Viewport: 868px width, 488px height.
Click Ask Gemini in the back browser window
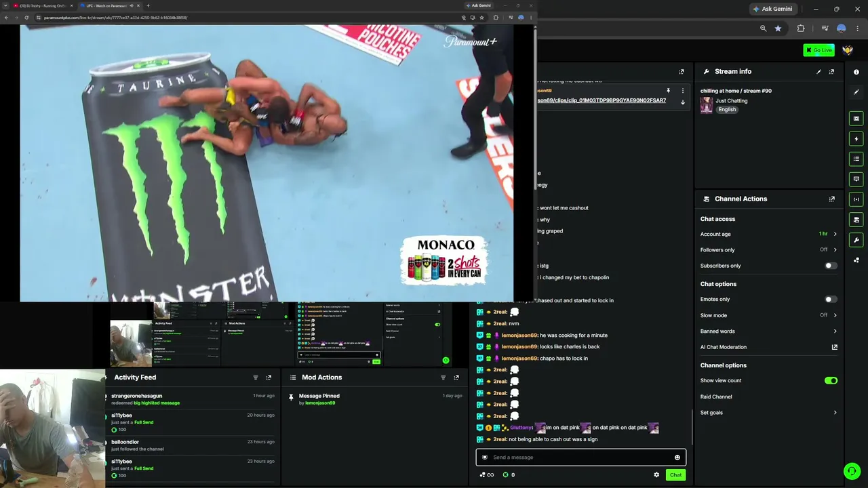772,9
